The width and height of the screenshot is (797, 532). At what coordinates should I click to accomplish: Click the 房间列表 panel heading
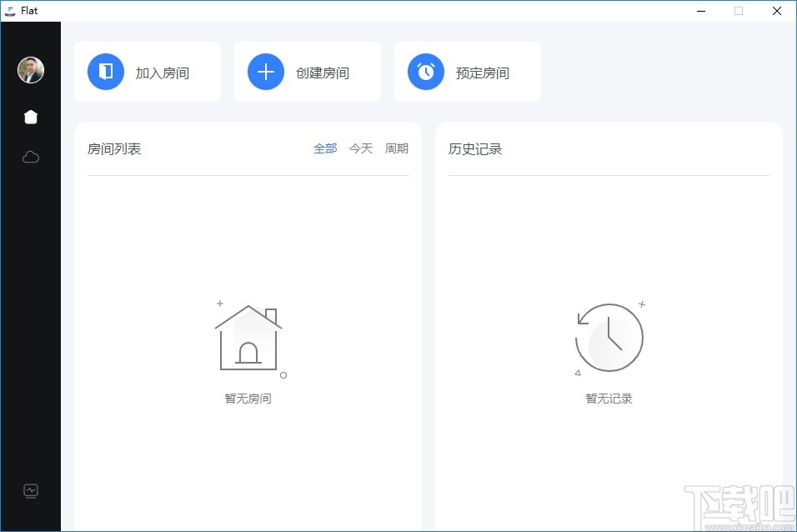click(114, 148)
